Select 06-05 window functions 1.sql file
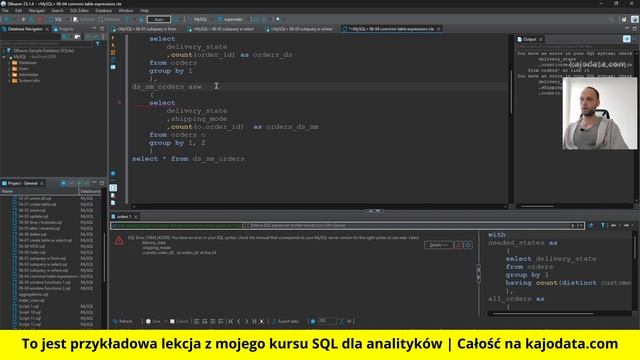Viewport: 640px width, 360px height. click(44, 282)
